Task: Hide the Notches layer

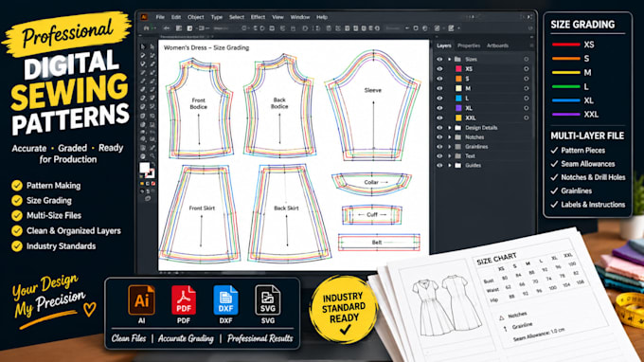Action: 439,137
